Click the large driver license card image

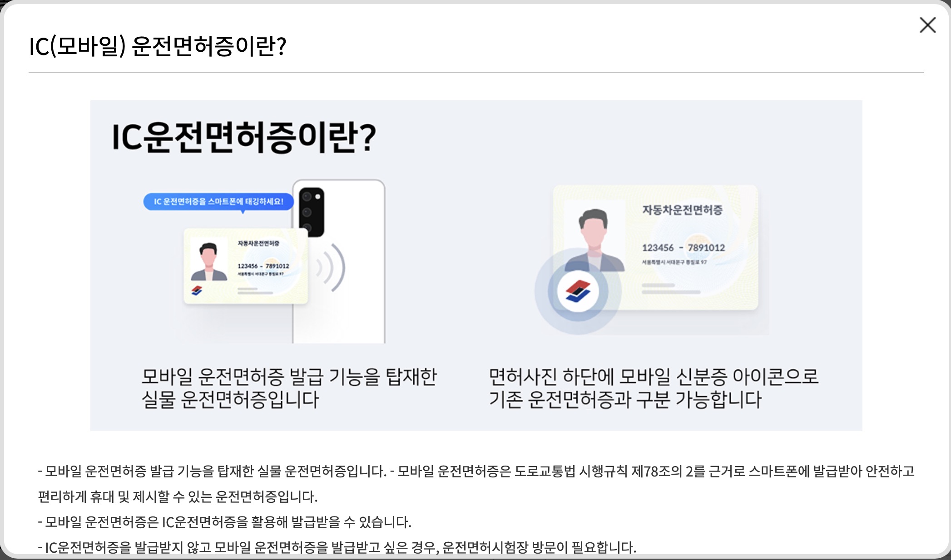point(655,248)
